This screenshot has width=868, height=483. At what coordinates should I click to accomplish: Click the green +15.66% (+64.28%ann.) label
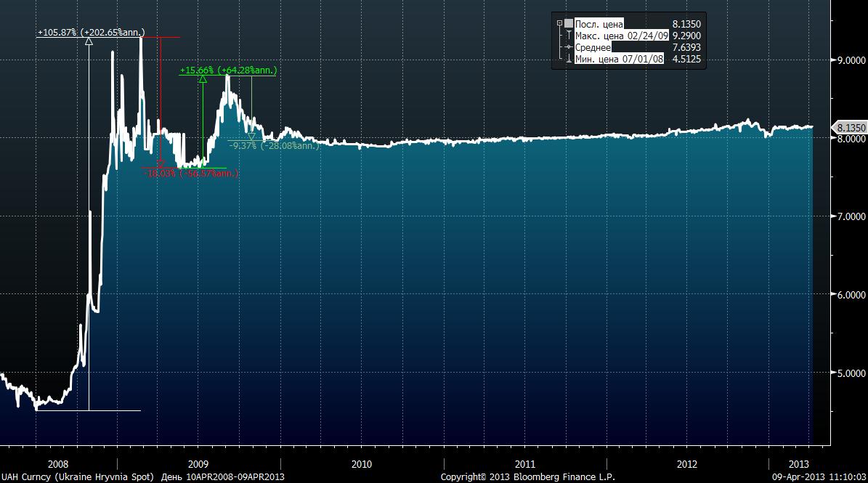228,70
